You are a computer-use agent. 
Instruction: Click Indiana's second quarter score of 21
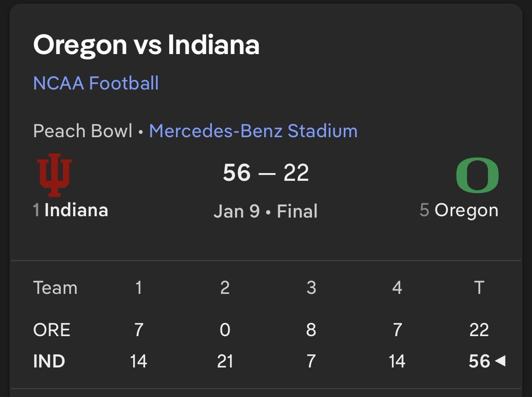225,362
